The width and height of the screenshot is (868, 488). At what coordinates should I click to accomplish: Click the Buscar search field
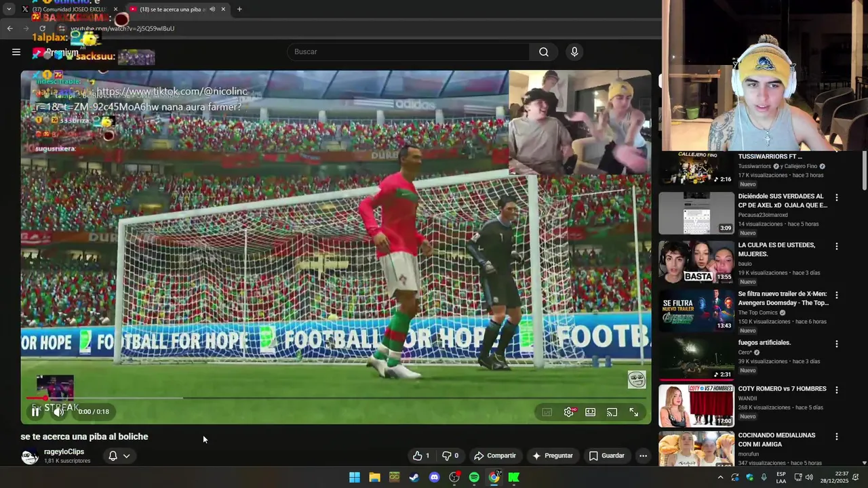pos(409,52)
